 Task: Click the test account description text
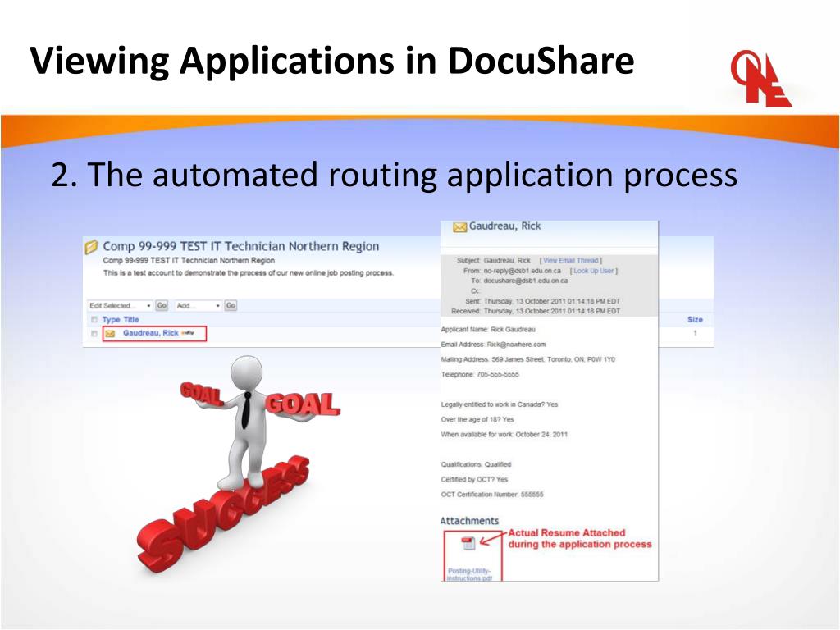tap(248, 272)
